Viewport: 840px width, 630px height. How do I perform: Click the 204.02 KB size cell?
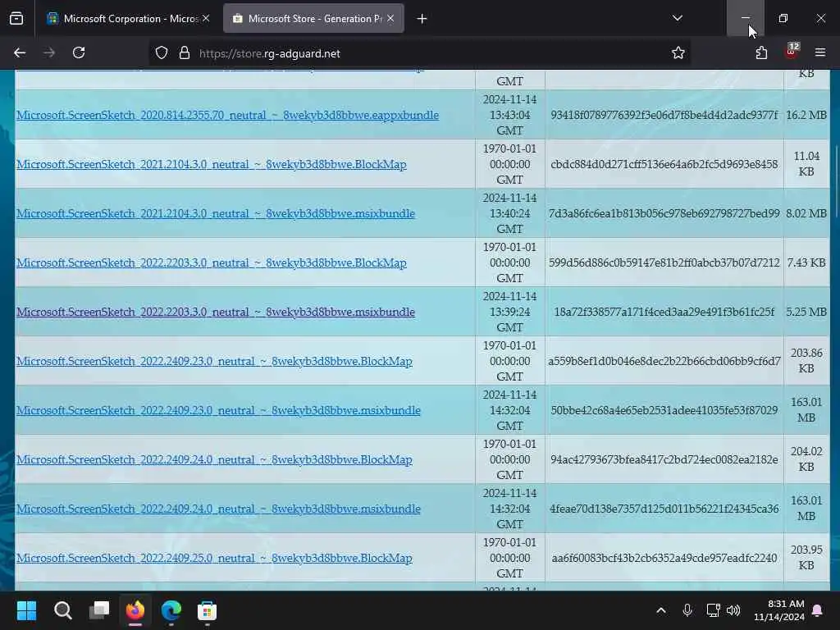coord(806,459)
